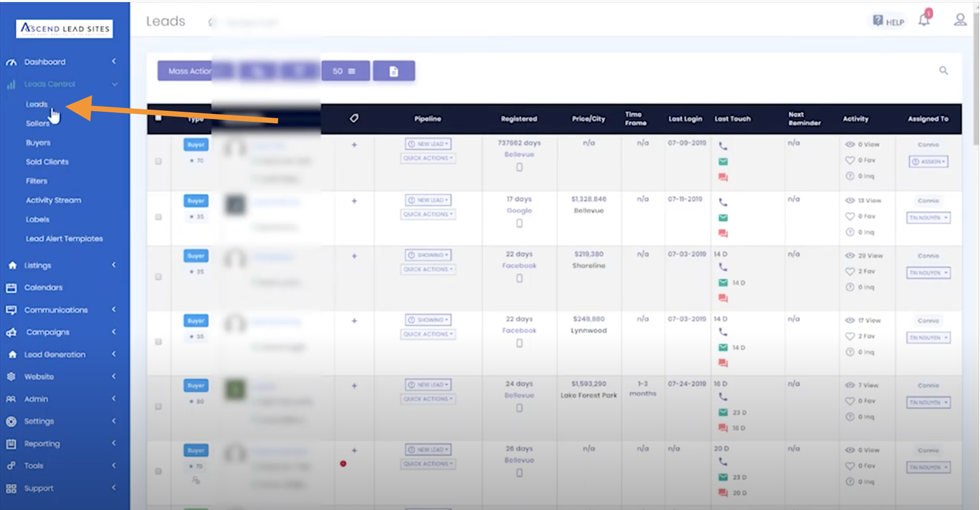Viewport: 980px width, 510px height.
Task: Click chat icon in 17 days Google row
Action: tap(723, 233)
